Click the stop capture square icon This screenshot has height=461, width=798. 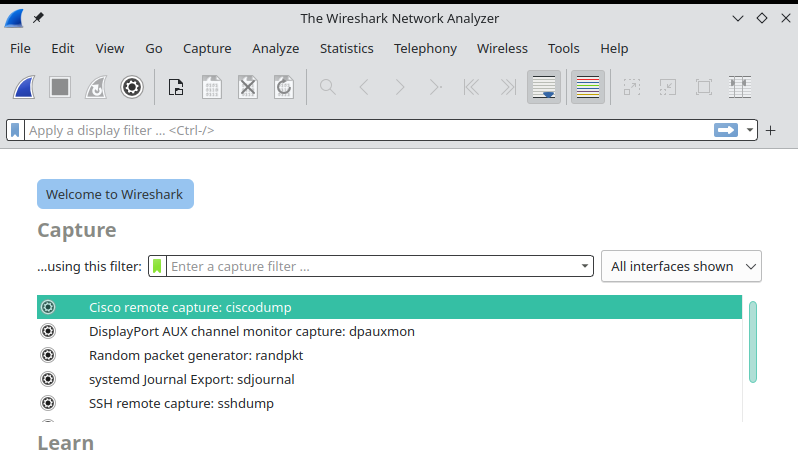point(60,87)
